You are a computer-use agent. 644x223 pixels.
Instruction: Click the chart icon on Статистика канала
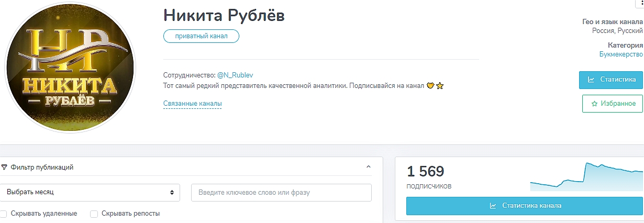tap(493, 206)
